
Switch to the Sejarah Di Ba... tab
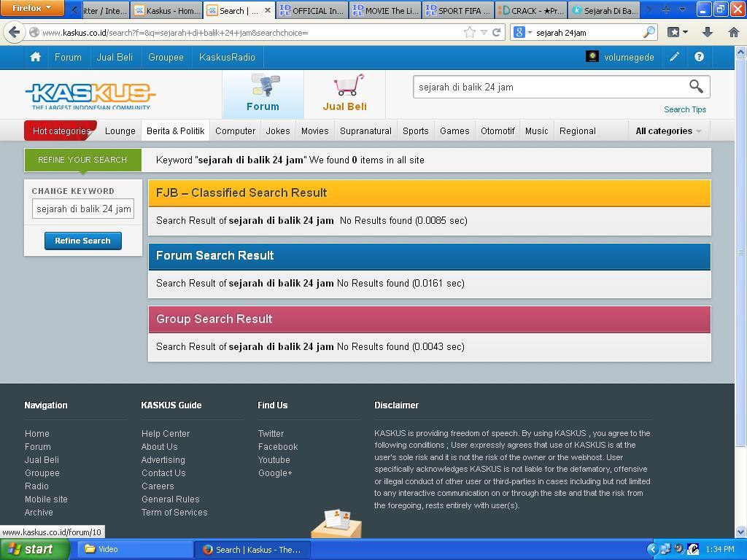(x=604, y=10)
